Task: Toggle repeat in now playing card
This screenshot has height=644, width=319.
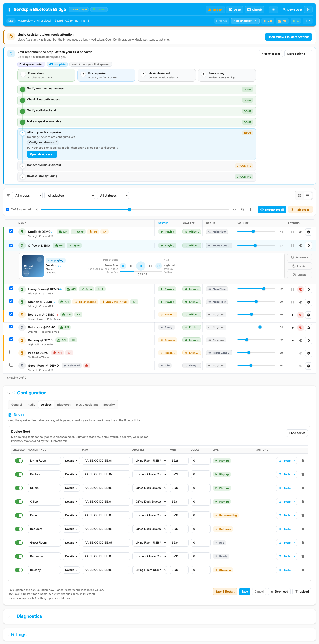Action: (158, 266)
